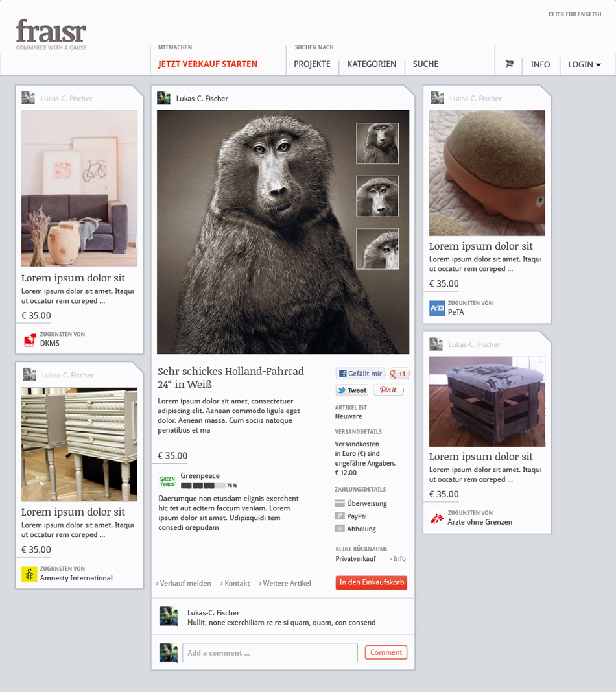Click the Google +1 button
The width and height of the screenshot is (616, 692).
(x=399, y=374)
